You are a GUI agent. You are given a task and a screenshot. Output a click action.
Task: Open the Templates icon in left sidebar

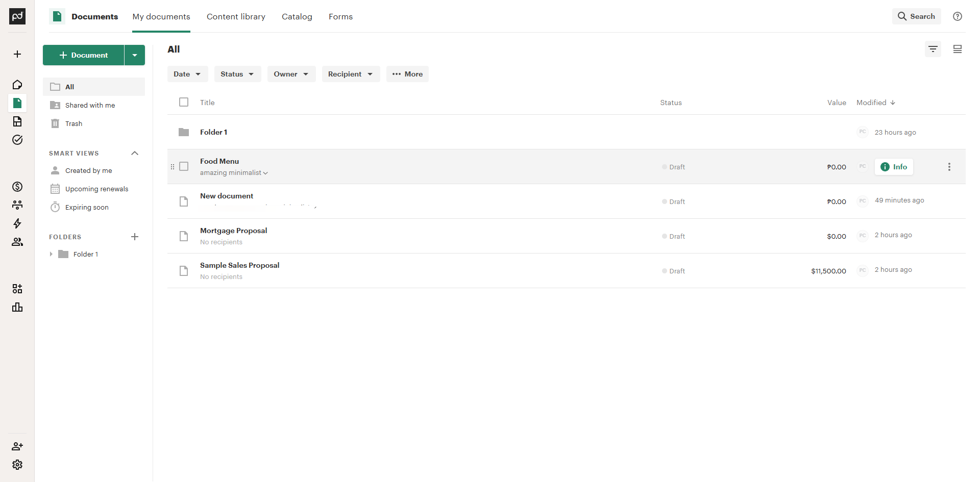17,121
